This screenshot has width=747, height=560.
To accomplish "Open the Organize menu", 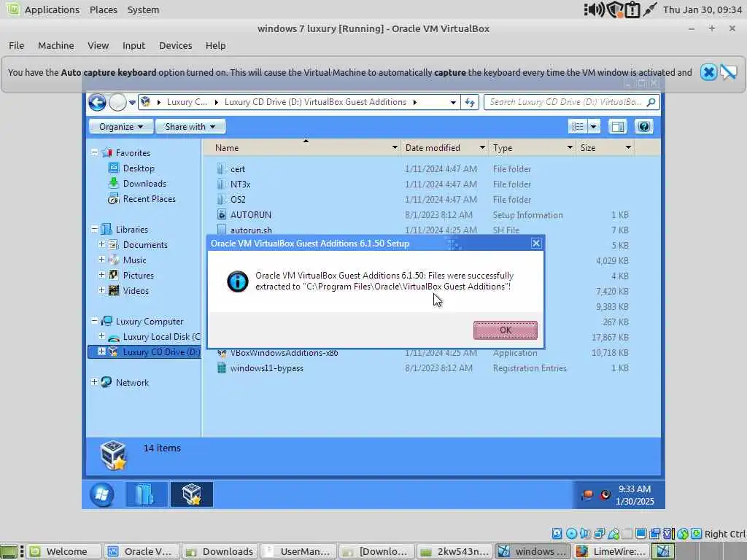I will point(121,127).
